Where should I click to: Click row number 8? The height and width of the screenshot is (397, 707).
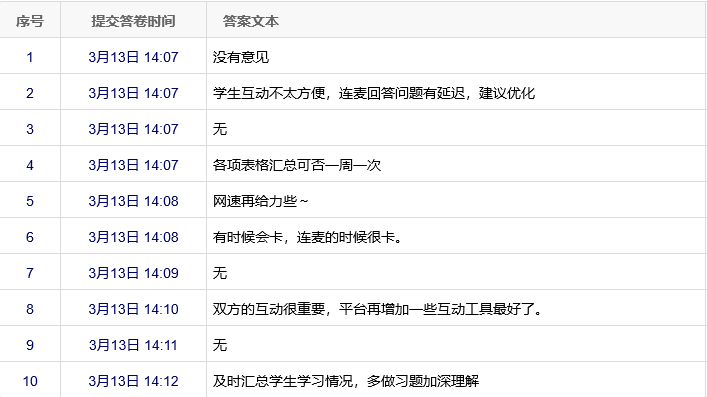30,309
